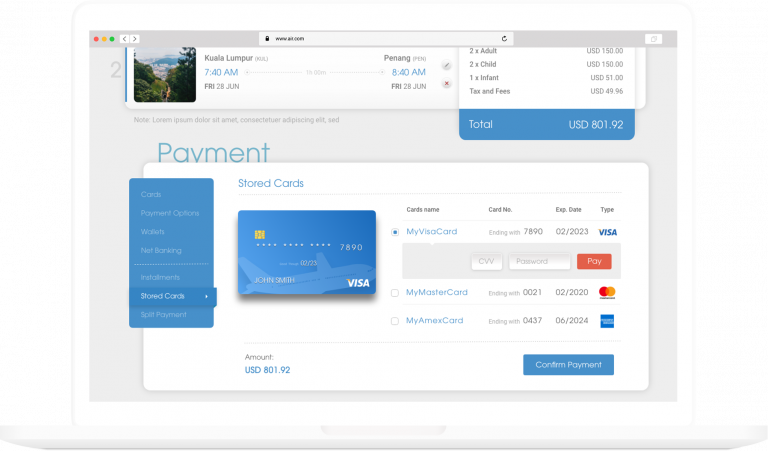Click the Penang destination label
Image resolution: width=768 pixels, height=451 pixels.
pyautogui.click(x=405, y=58)
